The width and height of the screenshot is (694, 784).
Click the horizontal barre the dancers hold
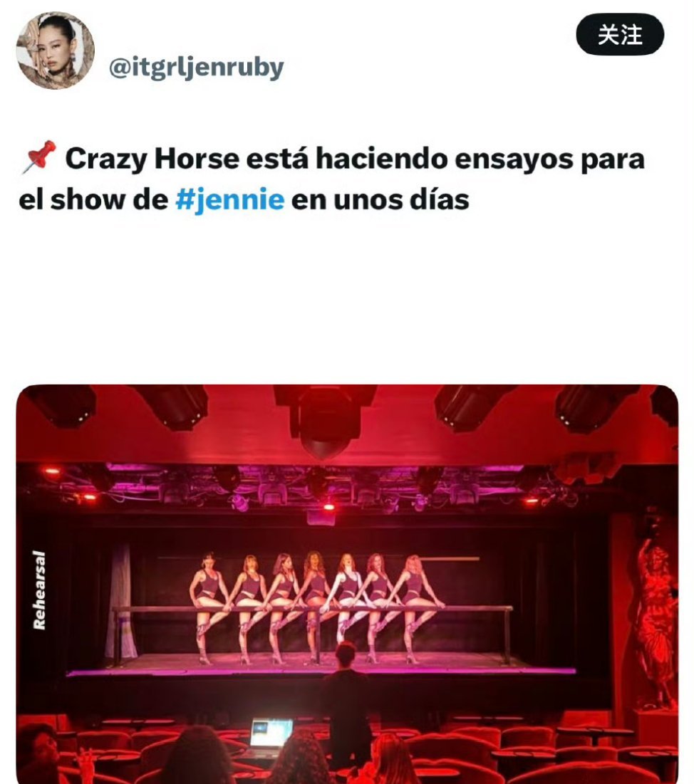coord(312,609)
